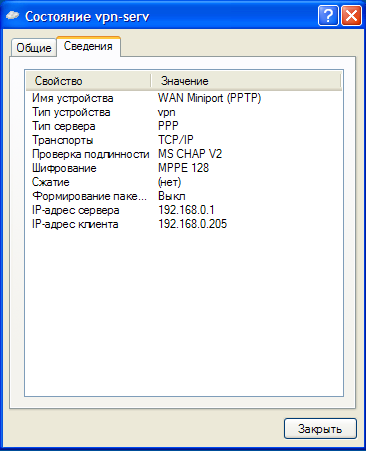Click the PPP server type value
366x451 pixels.
coord(168,126)
